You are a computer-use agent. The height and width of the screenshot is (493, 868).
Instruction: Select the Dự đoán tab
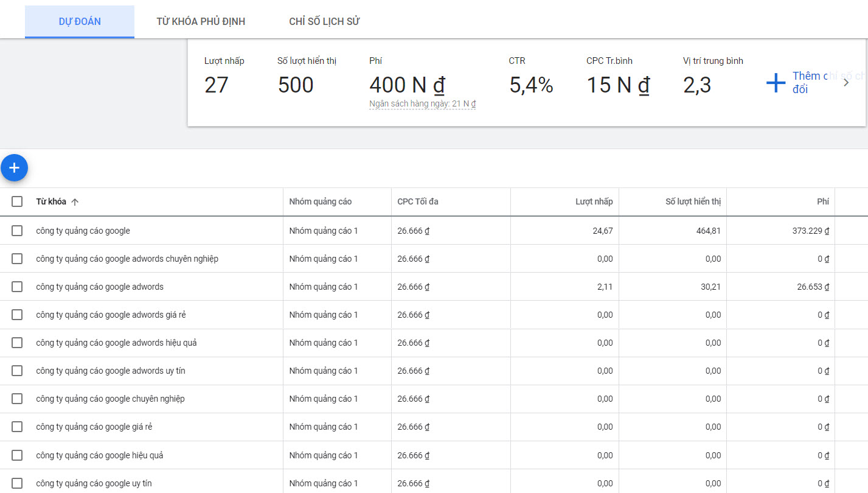coord(80,22)
